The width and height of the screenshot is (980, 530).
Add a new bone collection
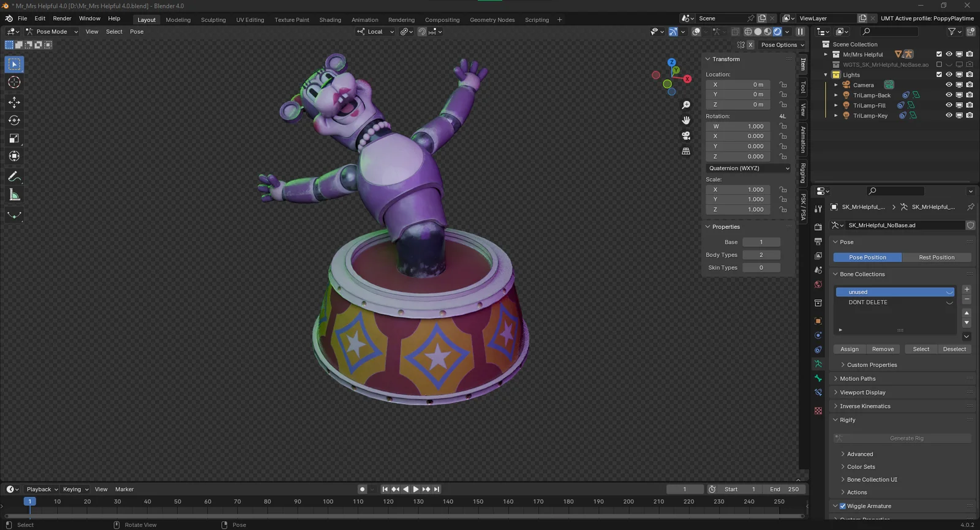pos(967,289)
